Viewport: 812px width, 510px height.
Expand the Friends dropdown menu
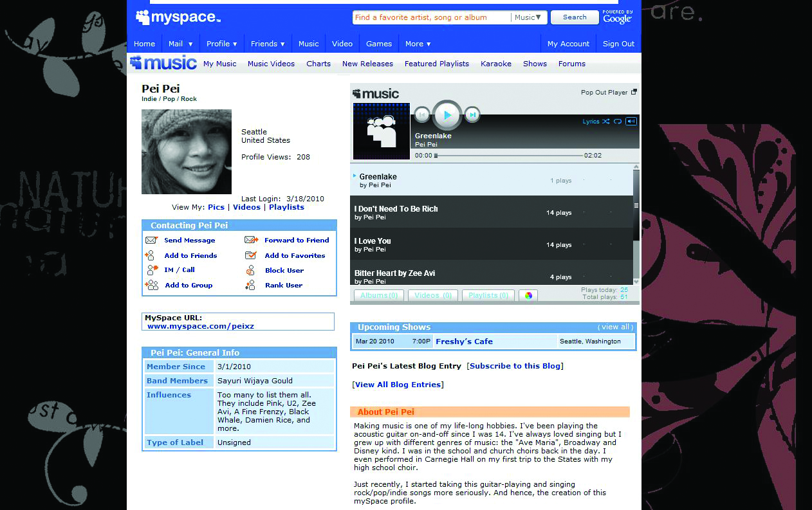(268, 44)
